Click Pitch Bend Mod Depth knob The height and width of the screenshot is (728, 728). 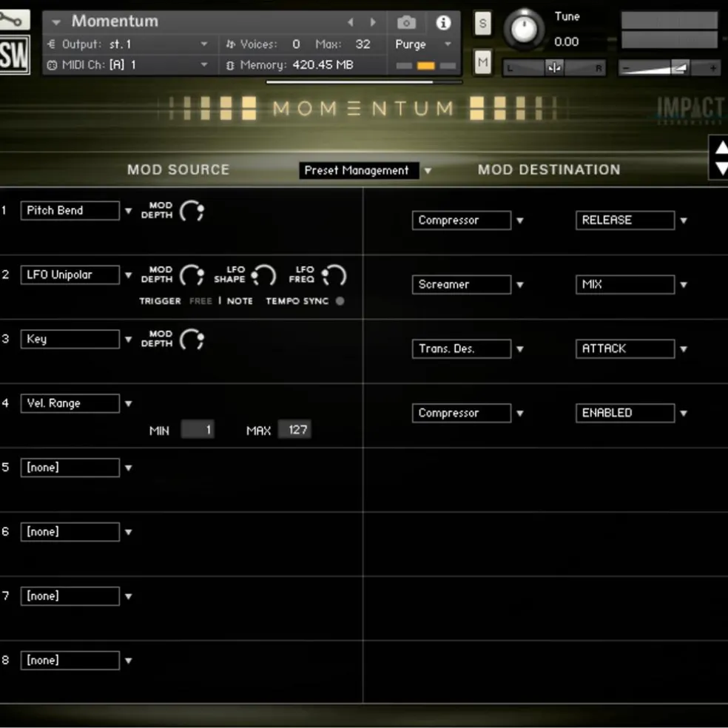coord(192,211)
